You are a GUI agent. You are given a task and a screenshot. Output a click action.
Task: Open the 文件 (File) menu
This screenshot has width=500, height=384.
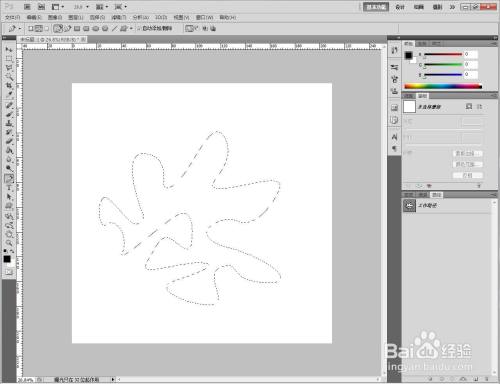12,17
